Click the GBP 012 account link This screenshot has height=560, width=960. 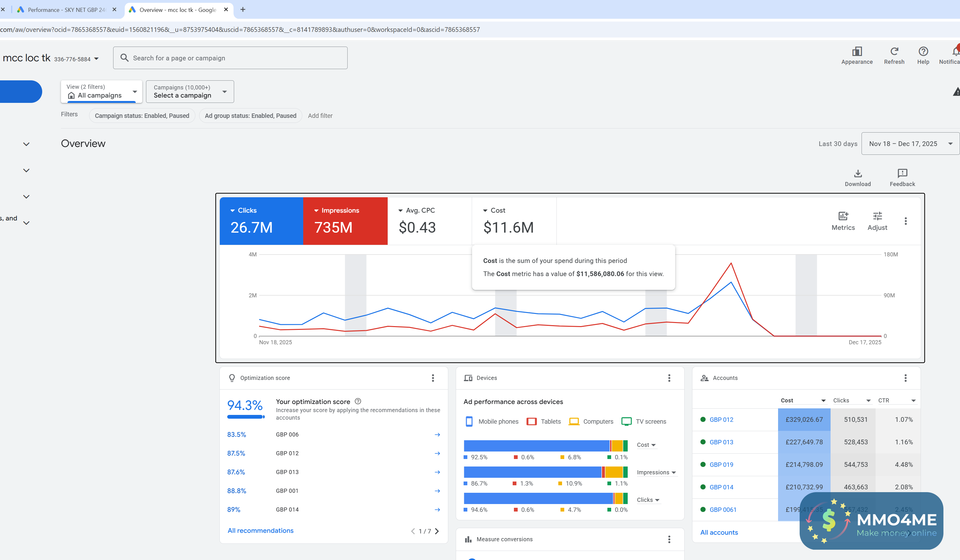pyautogui.click(x=721, y=419)
